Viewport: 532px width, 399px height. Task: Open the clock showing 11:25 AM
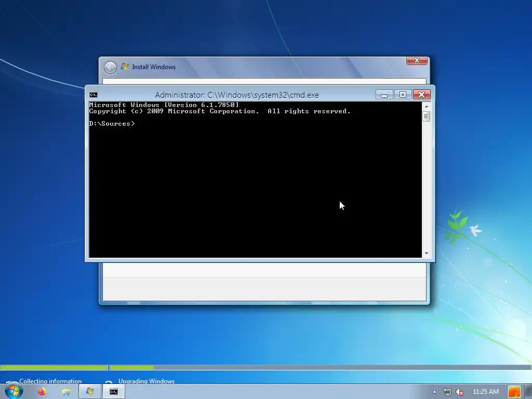[486, 392]
